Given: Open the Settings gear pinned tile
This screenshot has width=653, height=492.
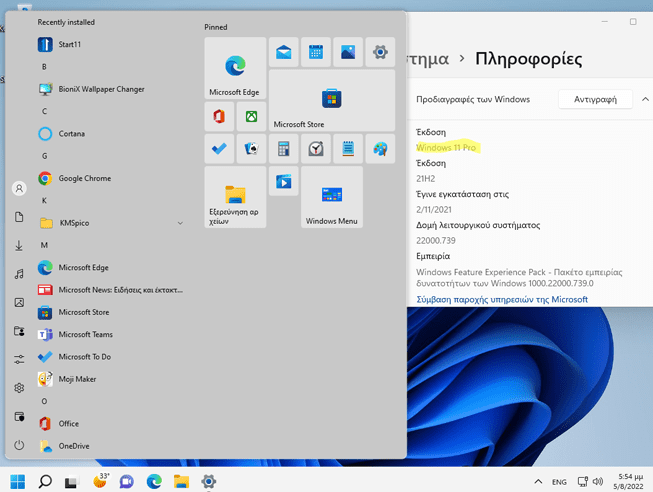Looking at the screenshot, I should (x=380, y=52).
